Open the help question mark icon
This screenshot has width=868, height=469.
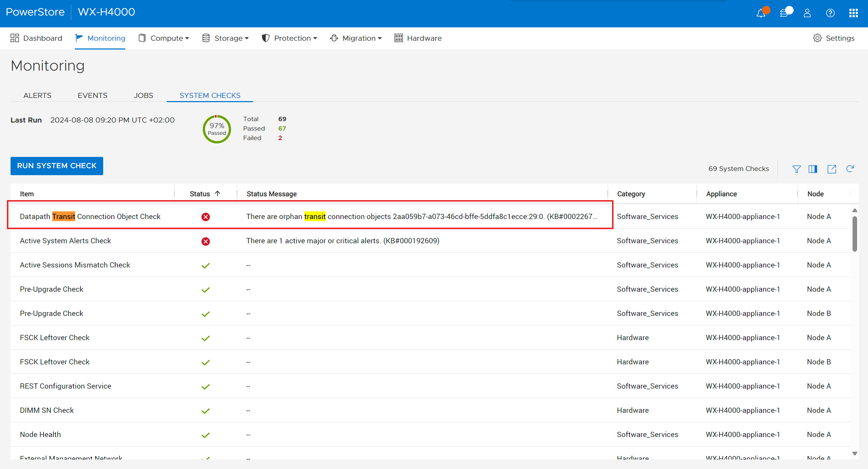(x=830, y=13)
